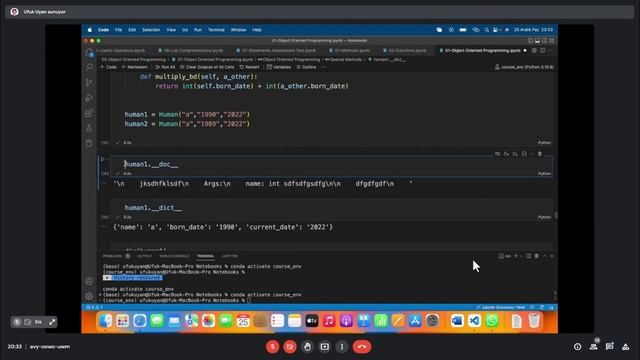Image resolution: width=640 pixels, height=360 pixels.
Task: Open the Trash in the dock
Action: (x=534, y=321)
